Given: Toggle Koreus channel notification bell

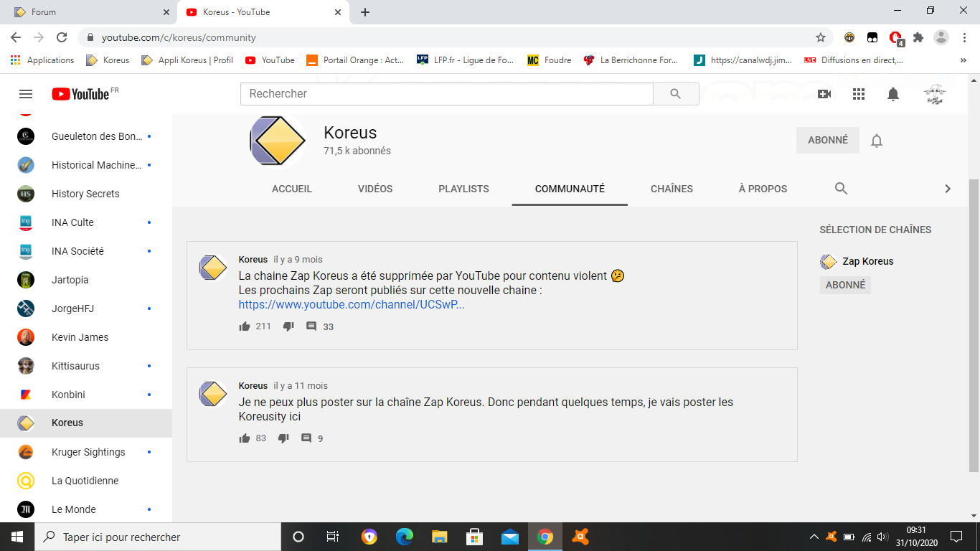Looking at the screenshot, I should (876, 141).
